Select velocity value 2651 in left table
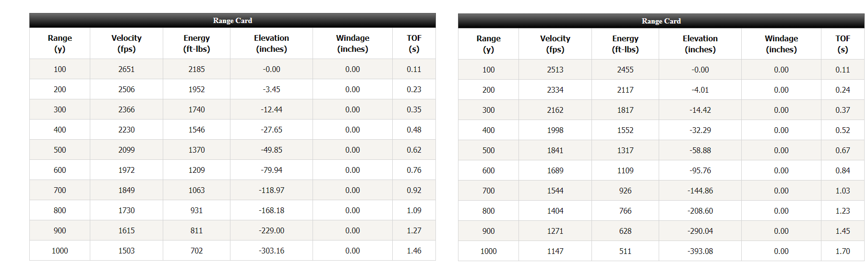 (126, 69)
